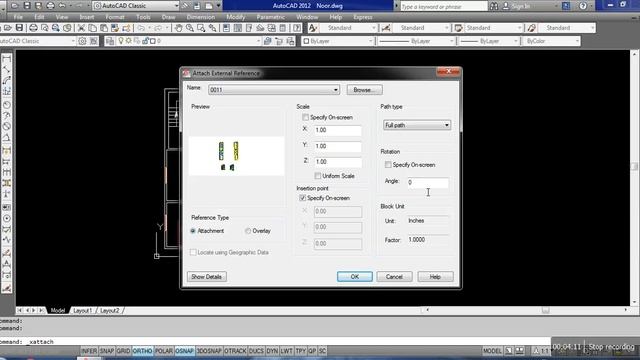Click the Scale Z value field
Image resolution: width=640 pixels, height=360 pixels.
338,162
